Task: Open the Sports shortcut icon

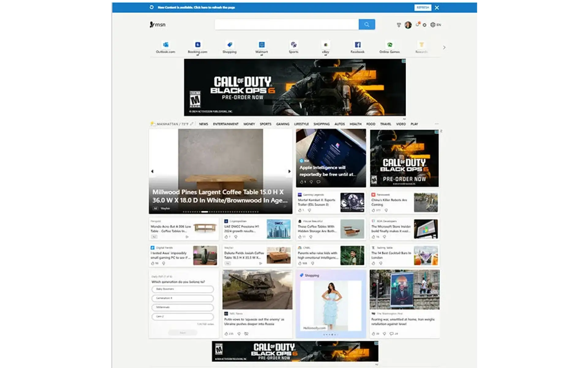Action: (293, 45)
